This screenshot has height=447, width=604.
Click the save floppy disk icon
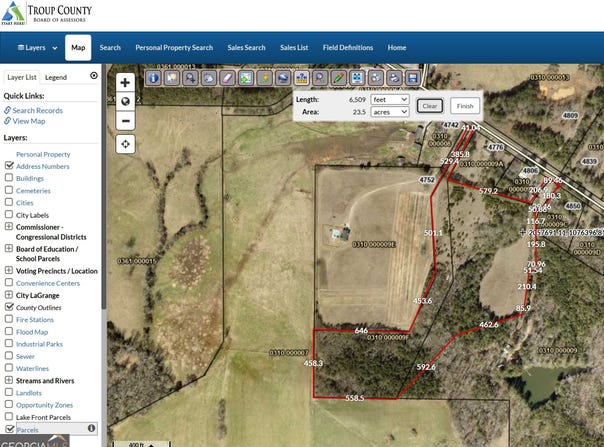click(x=413, y=78)
